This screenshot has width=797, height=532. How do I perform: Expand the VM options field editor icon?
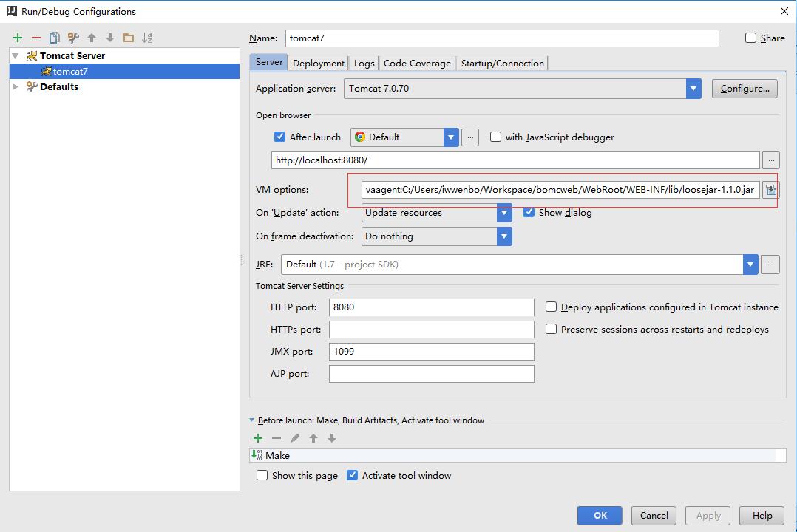pos(771,190)
